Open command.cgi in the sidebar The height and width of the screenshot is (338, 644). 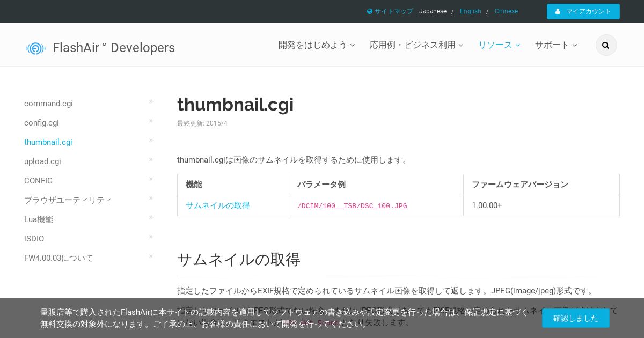(48, 104)
